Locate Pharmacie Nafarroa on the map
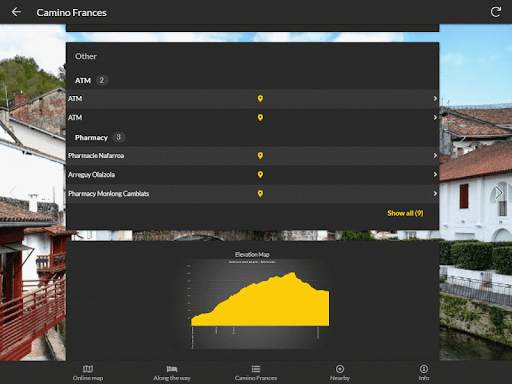Screen dimensions: 512x384 coord(260,156)
